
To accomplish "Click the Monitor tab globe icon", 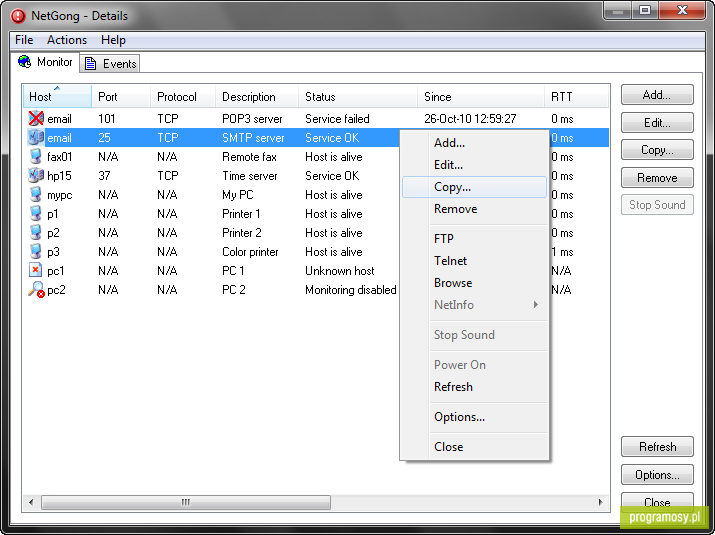I will [x=25, y=62].
